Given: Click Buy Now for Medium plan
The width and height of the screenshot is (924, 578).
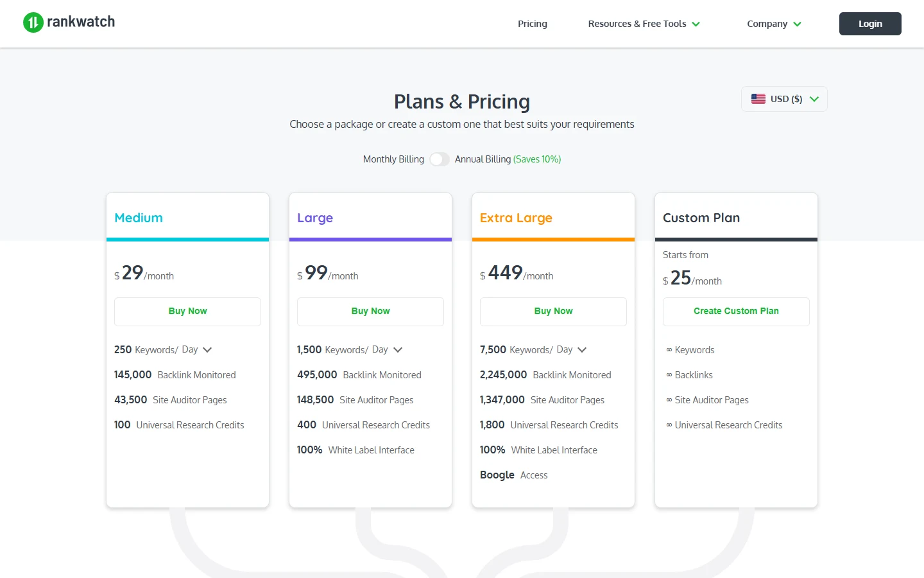Looking at the screenshot, I should pos(187,311).
